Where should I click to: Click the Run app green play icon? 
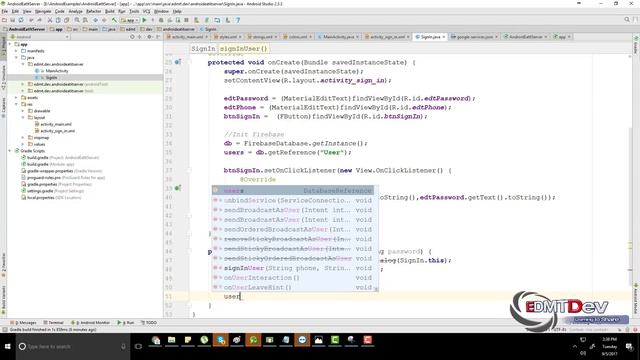pos(144,20)
